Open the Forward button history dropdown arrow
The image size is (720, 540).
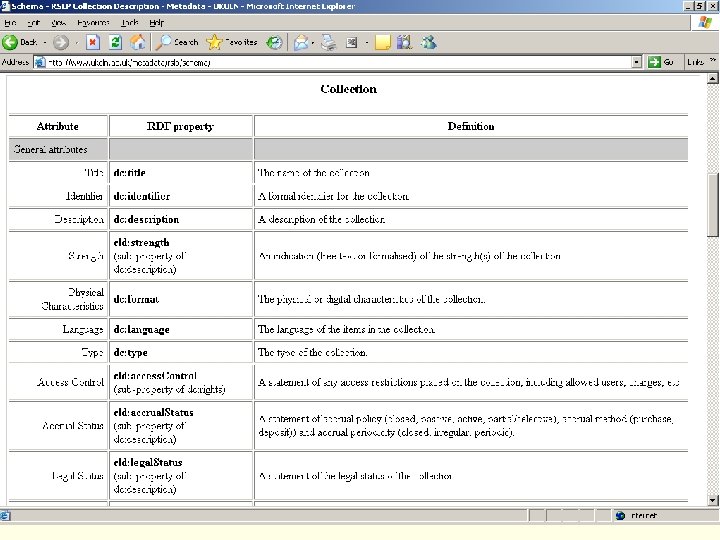[x=77, y=43]
